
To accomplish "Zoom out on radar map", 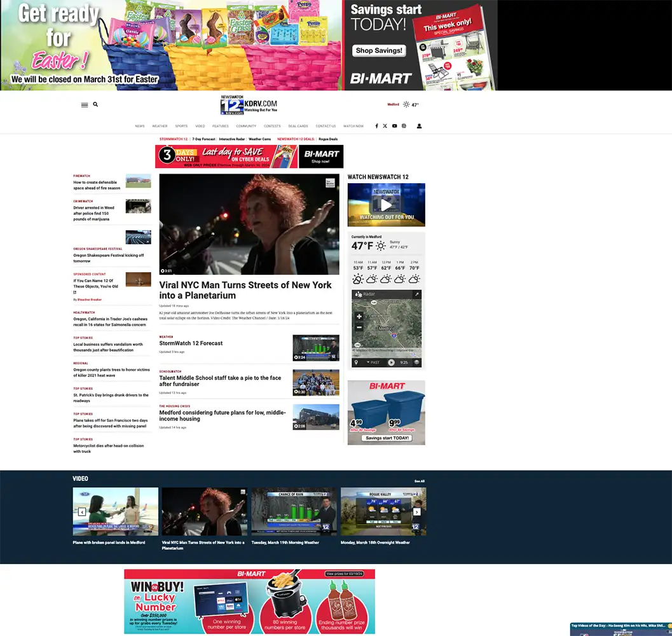I will pyautogui.click(x=359, y=327).
